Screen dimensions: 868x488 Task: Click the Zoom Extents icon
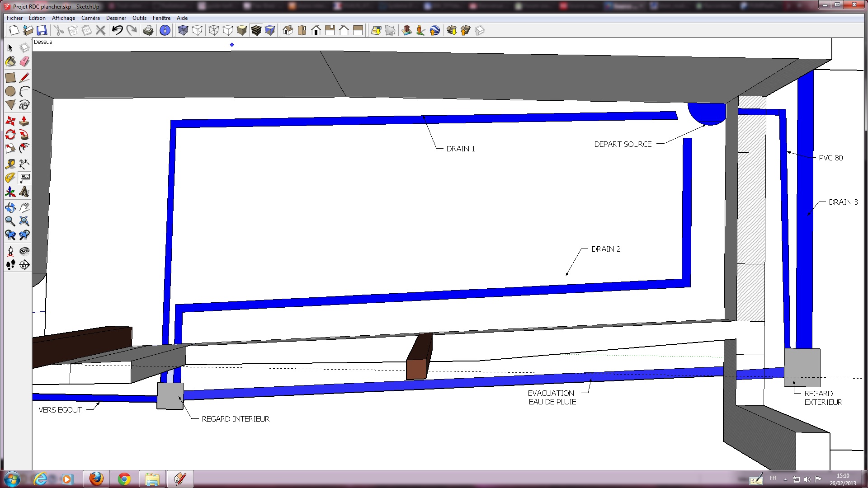tap(24, 221)
